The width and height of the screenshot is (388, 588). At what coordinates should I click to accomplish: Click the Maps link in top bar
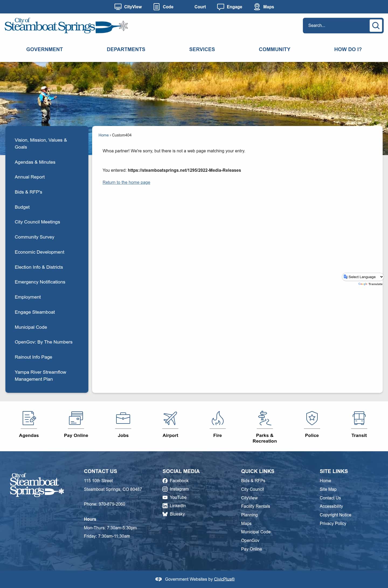pyautogui.click(x=264, y=7)
